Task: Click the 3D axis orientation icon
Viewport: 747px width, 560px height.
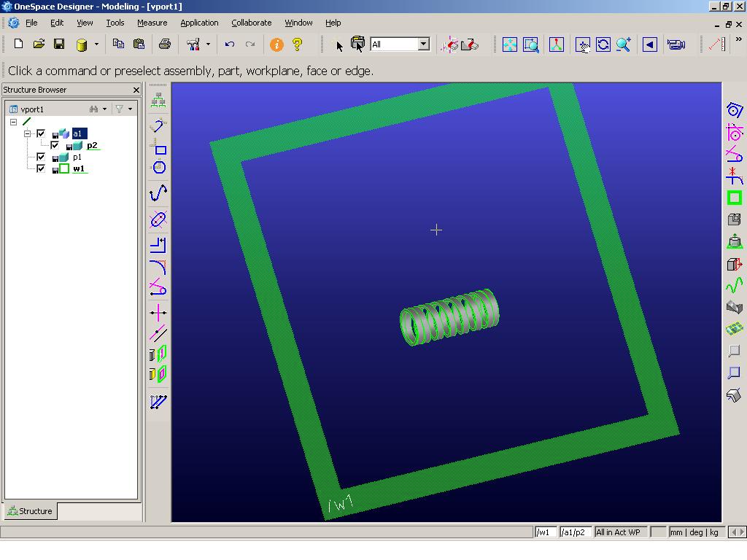Action: tap(557, 44)
